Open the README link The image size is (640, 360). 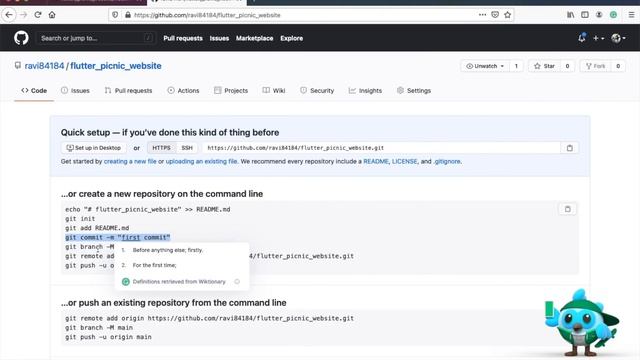click(376, 161)
